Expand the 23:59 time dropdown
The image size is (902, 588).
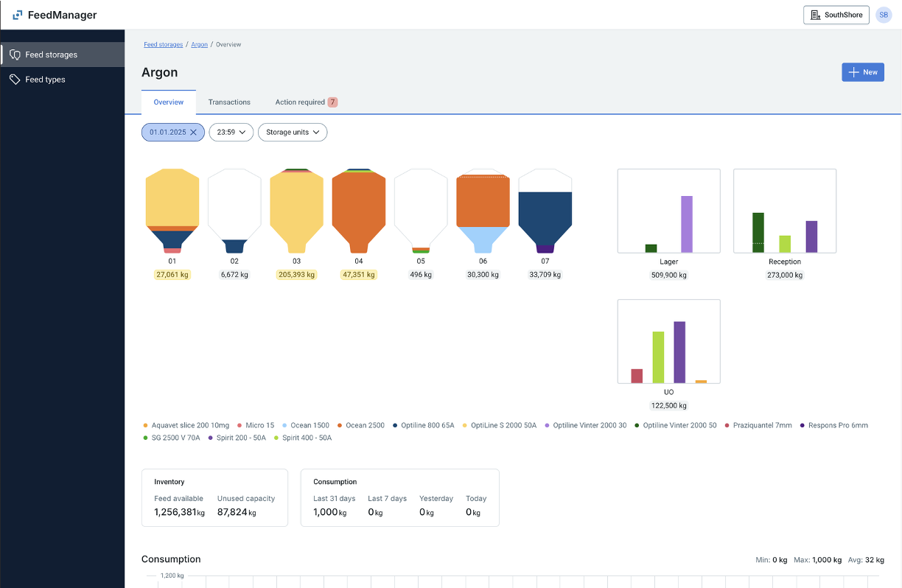tap(231, 132)
